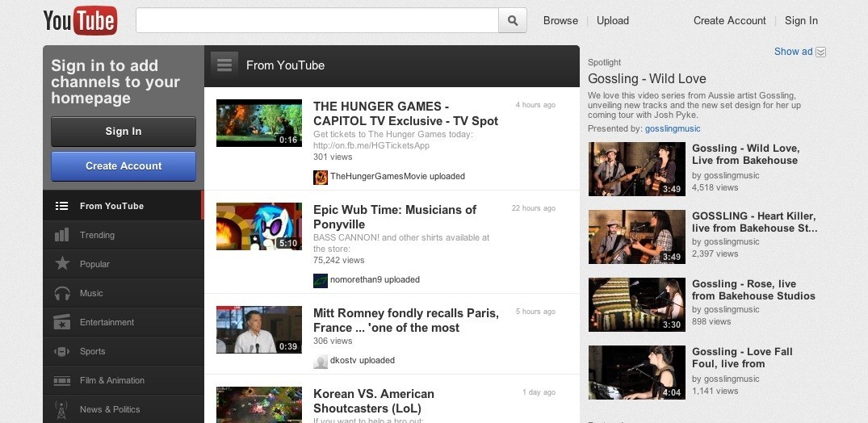Open Gossling - Wild Love, Live from Bakehouse title
868x423 pixels.
click(x=745, y=154)
